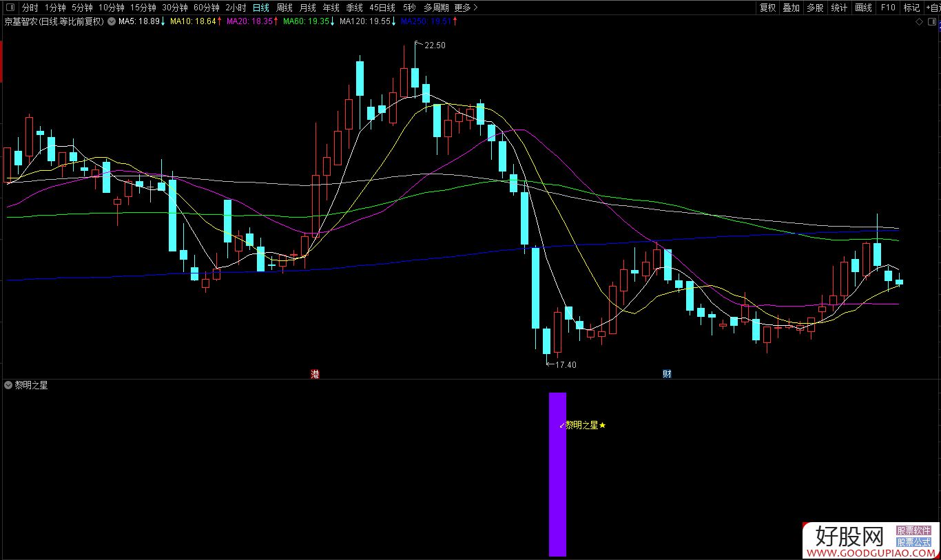Screen dimensions: 941x560
Task: Open the 港 marker icon under the chart
Action: (316, 374)
